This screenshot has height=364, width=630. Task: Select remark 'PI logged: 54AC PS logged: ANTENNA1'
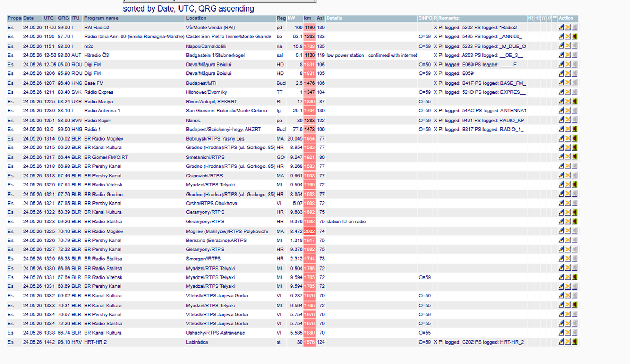[x=482, y=111]
